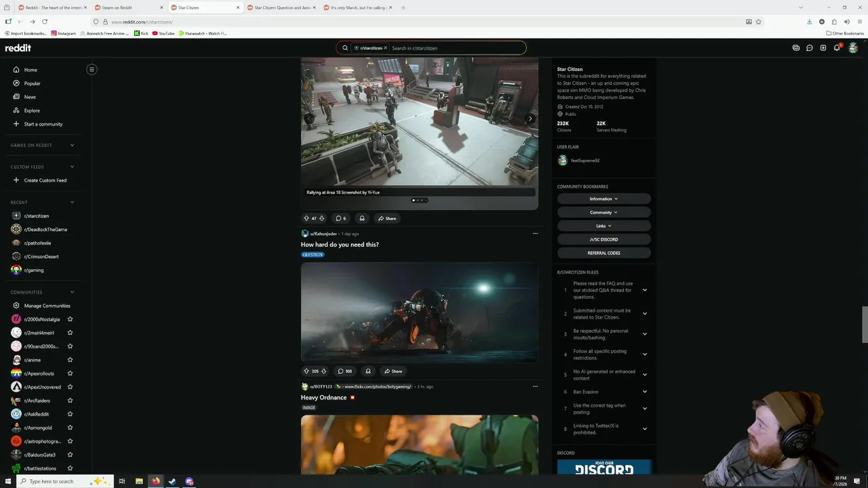Favorite r/2meirl4meirl with its star
The width and height of the screenshot is (868, 488).
(x=70, y=333)
